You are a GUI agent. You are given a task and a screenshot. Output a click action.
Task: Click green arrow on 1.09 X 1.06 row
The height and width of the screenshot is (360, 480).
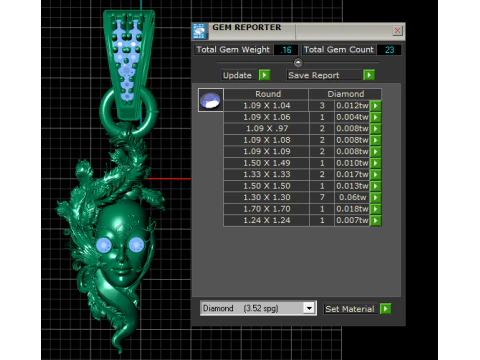(x=376, y=117)
